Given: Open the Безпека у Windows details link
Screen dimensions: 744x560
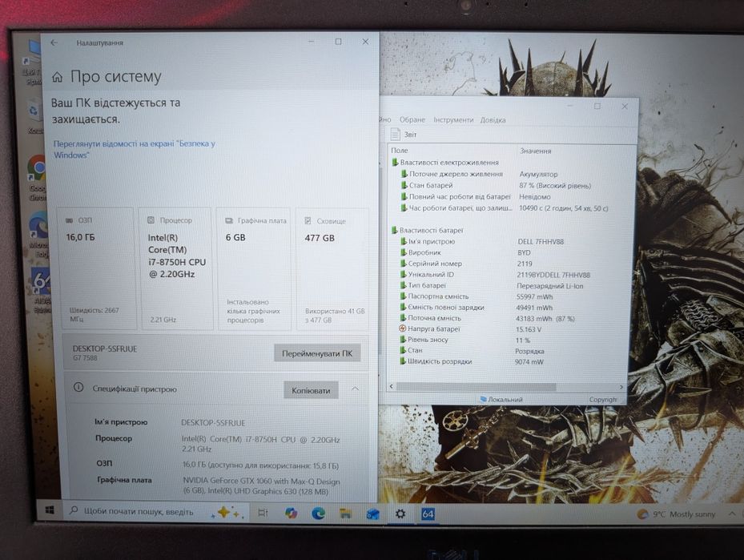Looking at the screenshot, I should [x=134, y=149].
